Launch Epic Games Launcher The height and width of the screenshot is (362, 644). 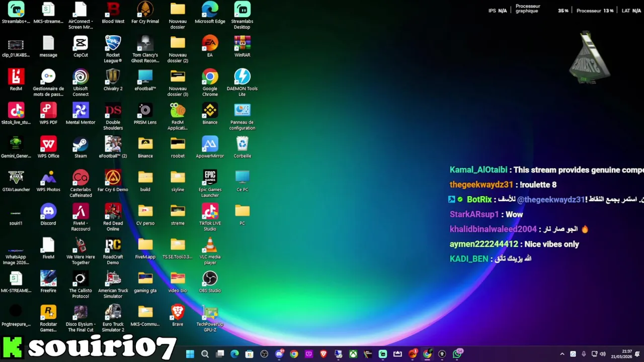(210, 184)
